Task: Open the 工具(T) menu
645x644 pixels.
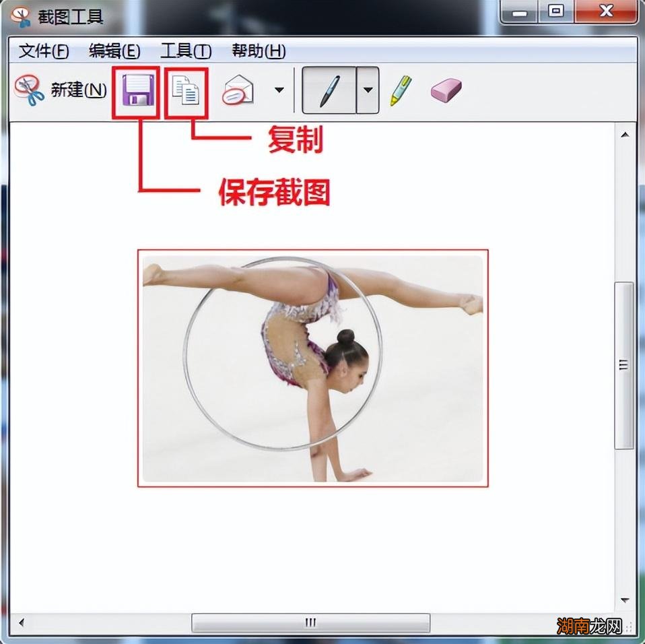Action: pos(183,51)
